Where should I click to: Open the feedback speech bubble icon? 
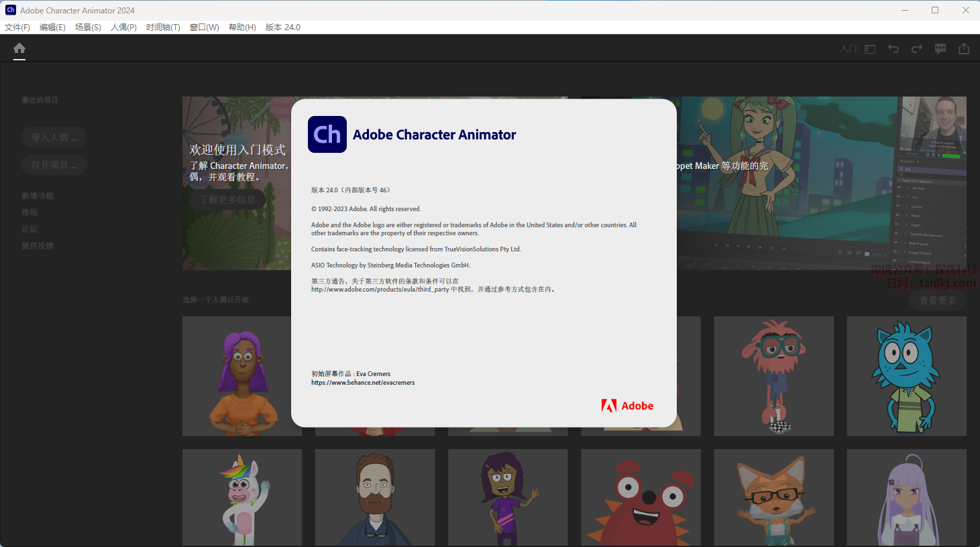pyautogui.click(x=940, y=49)
